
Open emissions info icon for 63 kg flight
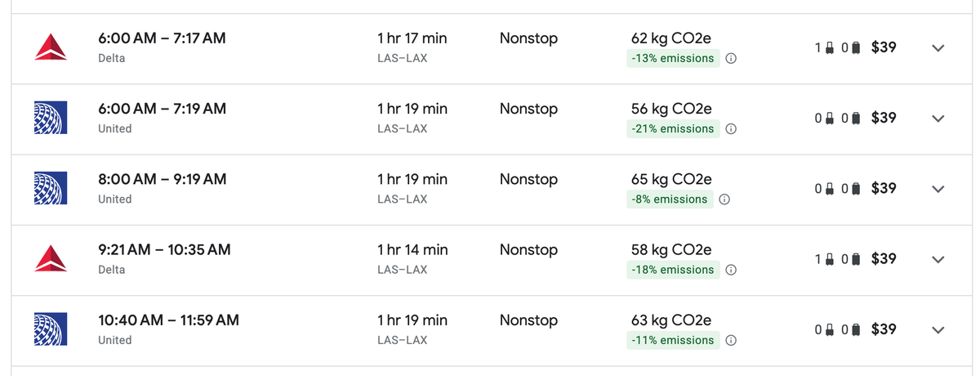click(732, 340)
